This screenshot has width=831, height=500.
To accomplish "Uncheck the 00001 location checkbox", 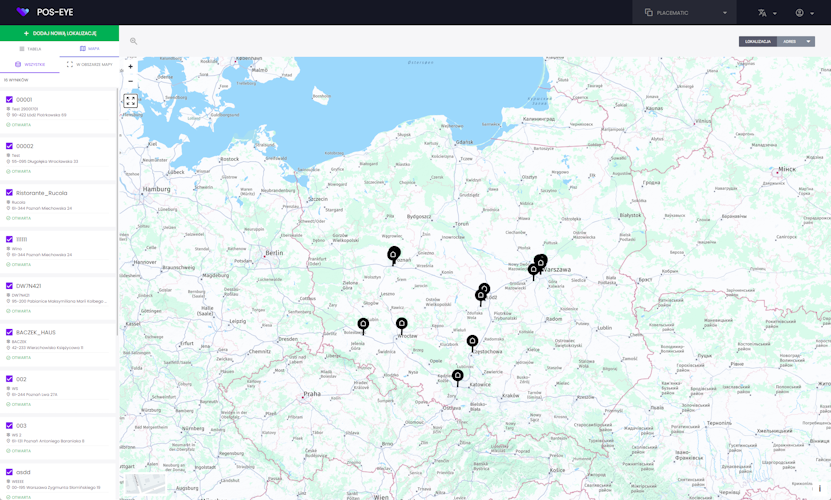I will 9,100.
